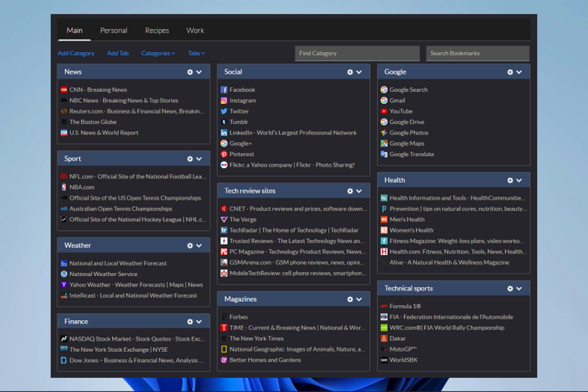Collapse the Sport category with chevron
Image resolution: width=588 pixels, height=392 pixels.
click(199, 159)
